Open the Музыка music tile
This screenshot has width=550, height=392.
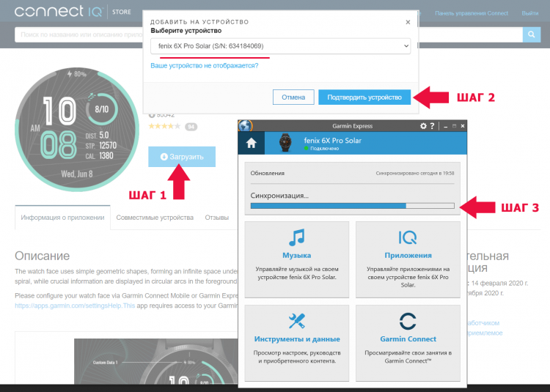(297, 259)
